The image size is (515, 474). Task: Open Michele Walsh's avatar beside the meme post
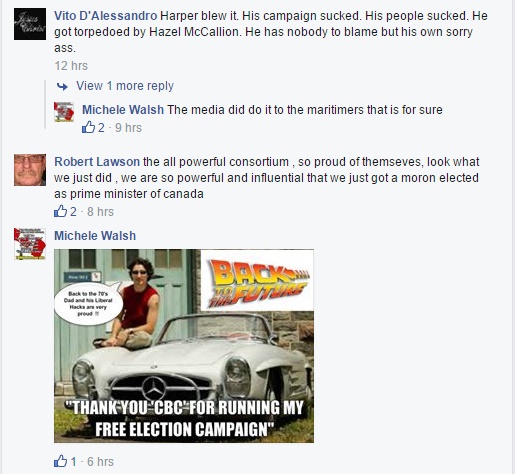coord(30,244)
